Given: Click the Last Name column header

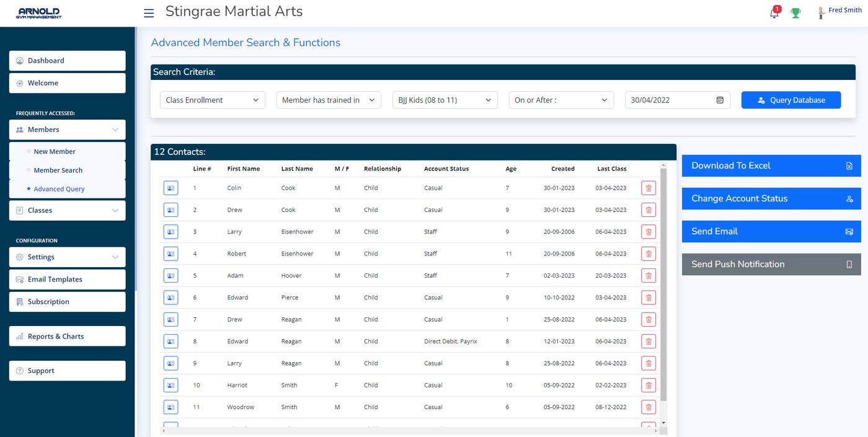Looking at the screenshot, I should tap(297, 169).
